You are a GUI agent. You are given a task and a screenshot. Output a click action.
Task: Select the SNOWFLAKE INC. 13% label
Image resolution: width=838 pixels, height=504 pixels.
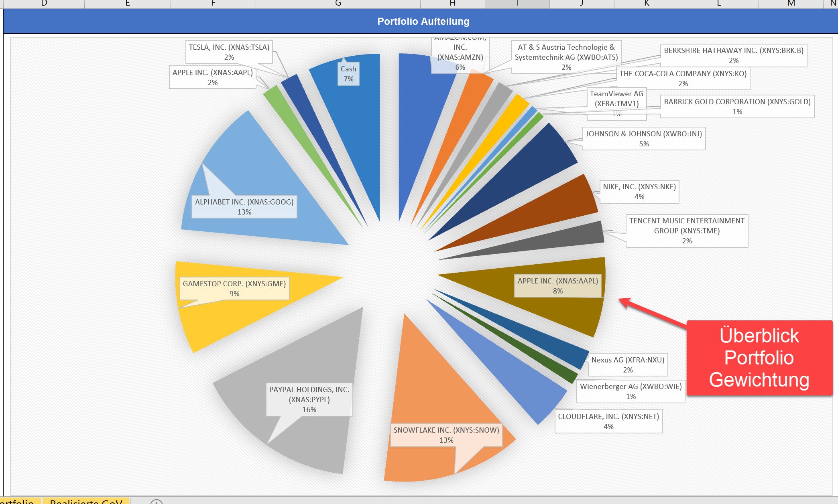(446, 435)
